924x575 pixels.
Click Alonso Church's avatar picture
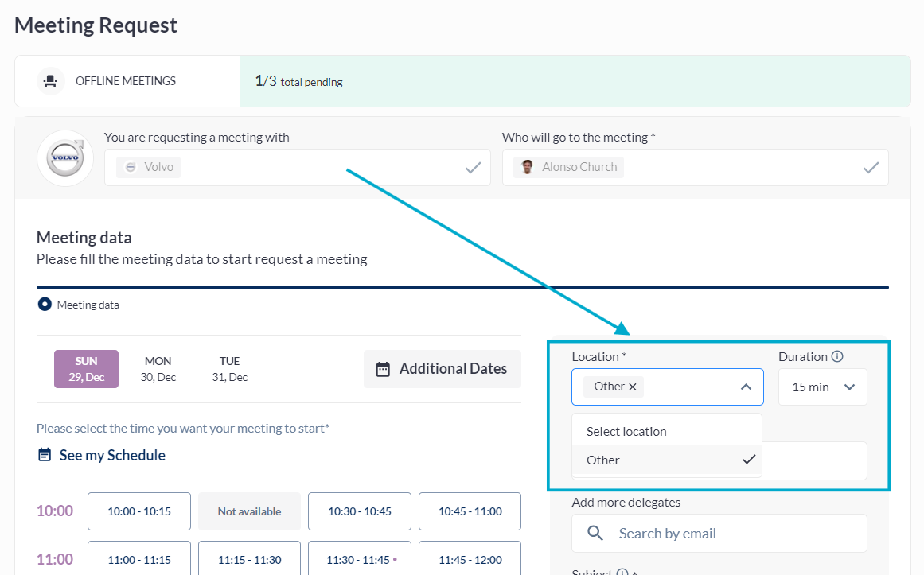527,167
